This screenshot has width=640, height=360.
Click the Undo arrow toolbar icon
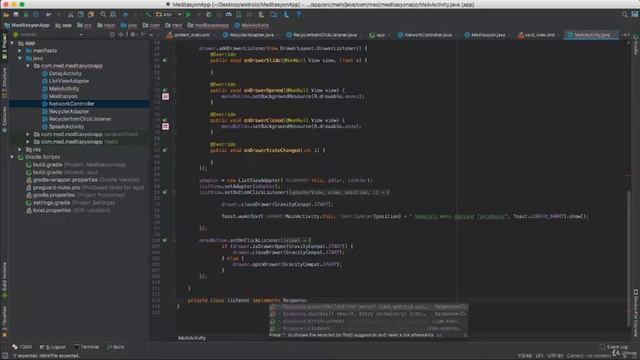(49, 15)
